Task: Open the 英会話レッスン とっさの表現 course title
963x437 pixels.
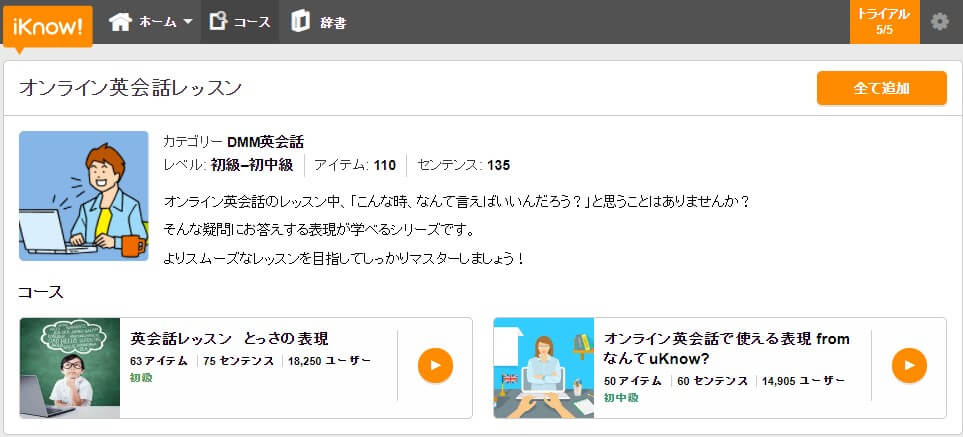Action: (x=229, y=339)
